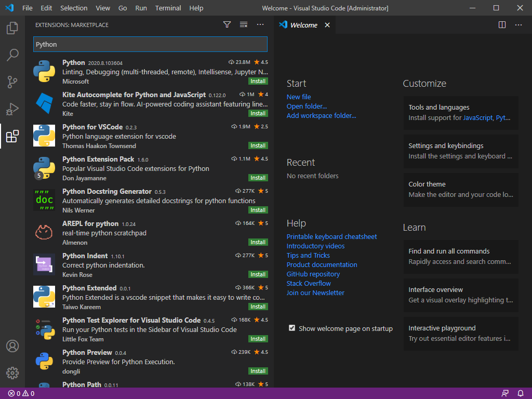This screenshot has width=532, height=399.
Task: Open notifications bell in status bar
Action: 521,394
